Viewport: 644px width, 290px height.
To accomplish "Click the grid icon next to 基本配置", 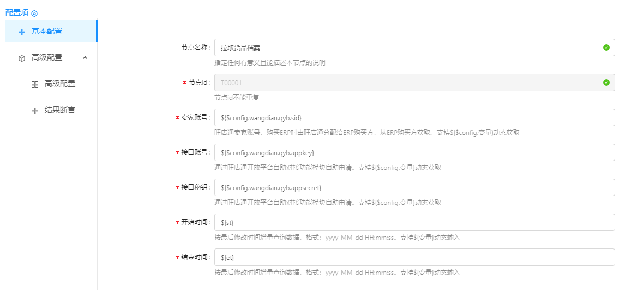I will [x=22, y=32].
